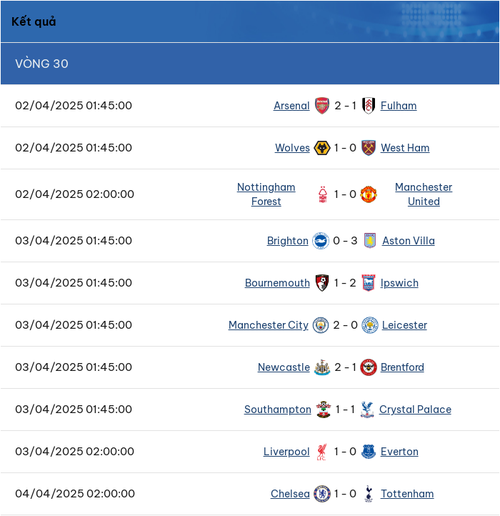The image size is (500, 516).
Task: Click the Fulham club crest icon
Action: click(x=369, y=106)
